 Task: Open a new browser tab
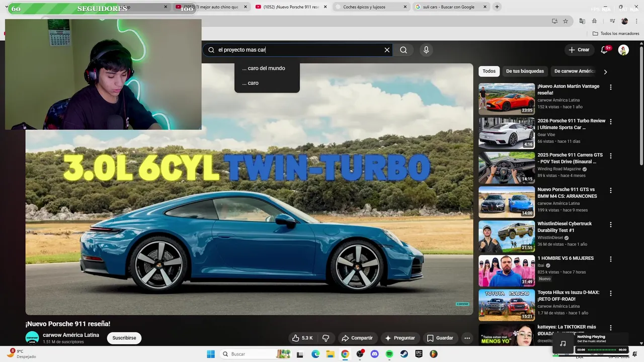coord(497,7)
